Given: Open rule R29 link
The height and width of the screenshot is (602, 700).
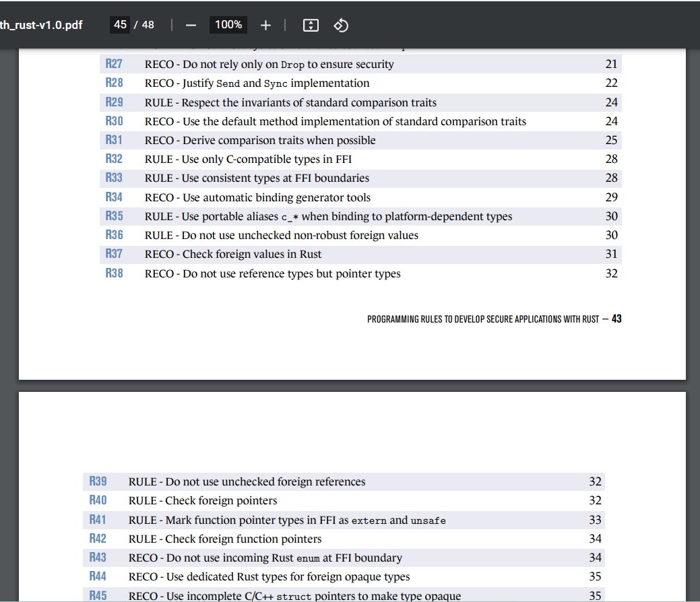Looking at the screenshot, I should pos(114,102).
